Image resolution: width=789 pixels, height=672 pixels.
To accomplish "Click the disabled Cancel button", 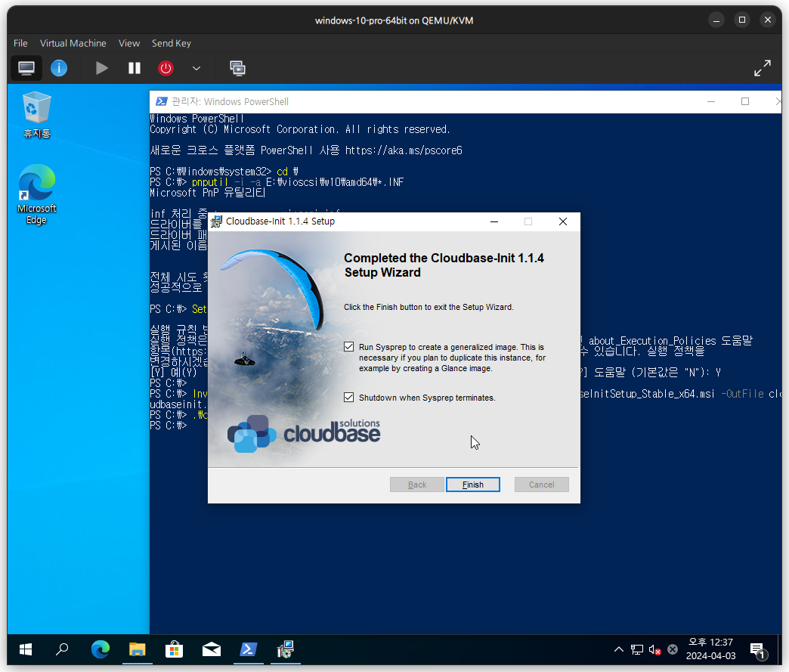I will [x=541, y=485].
